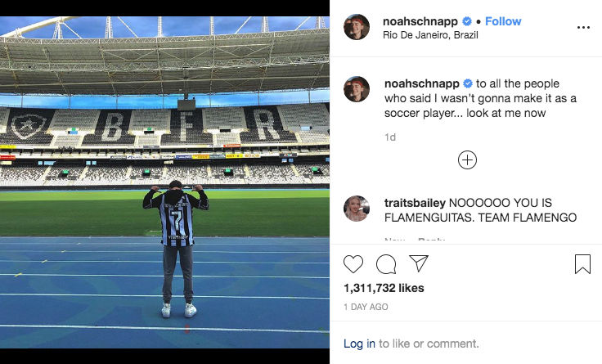Follow noahschnapp
The width and height of the screenshot is (602, 364).
coord(503,20)
